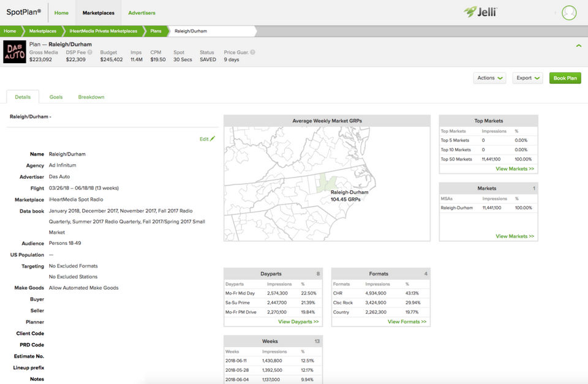Click the Price Guar. help icon
Image resolution: width=588 pixels, height=384 pixels.
(253, 52)
